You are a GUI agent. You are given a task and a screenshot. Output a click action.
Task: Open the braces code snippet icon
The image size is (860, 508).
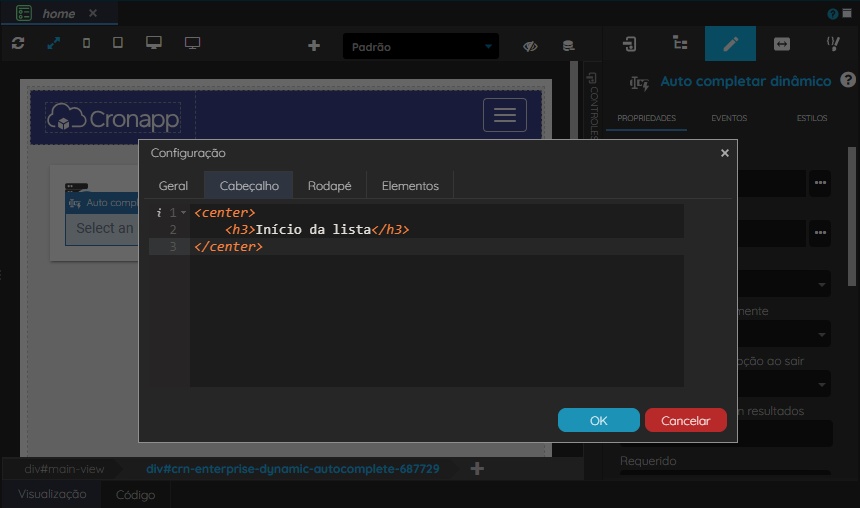tap(833, 43)
